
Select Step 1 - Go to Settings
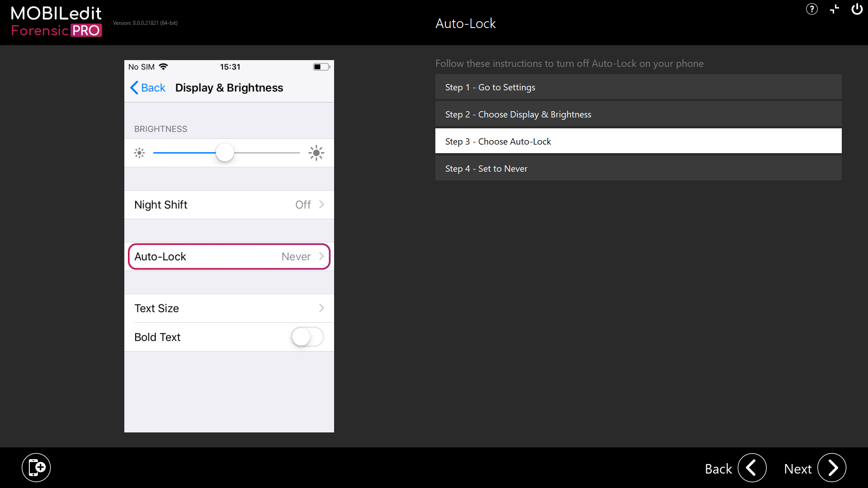coord(638,87)
